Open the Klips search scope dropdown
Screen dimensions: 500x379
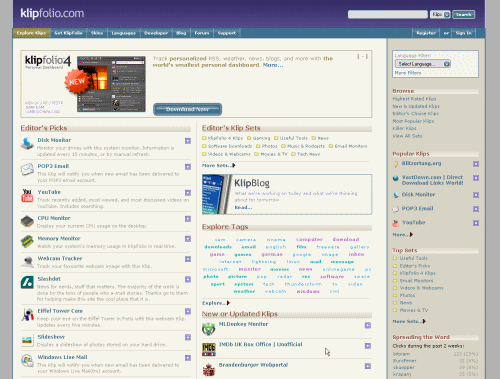440,14
